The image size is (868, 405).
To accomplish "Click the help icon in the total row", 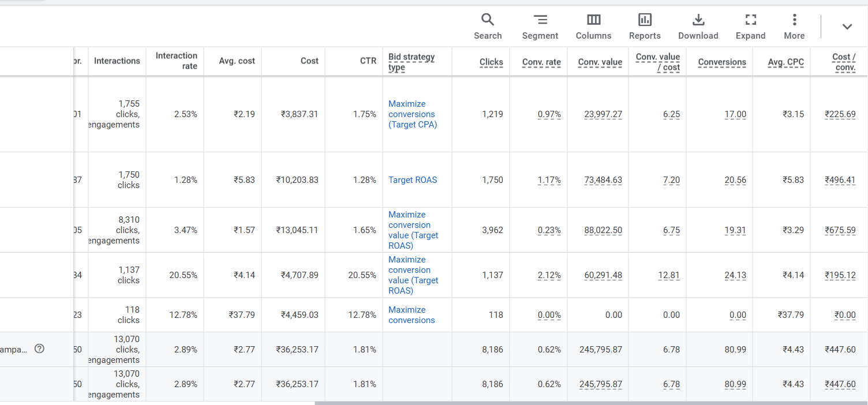I will click(39, 348).
